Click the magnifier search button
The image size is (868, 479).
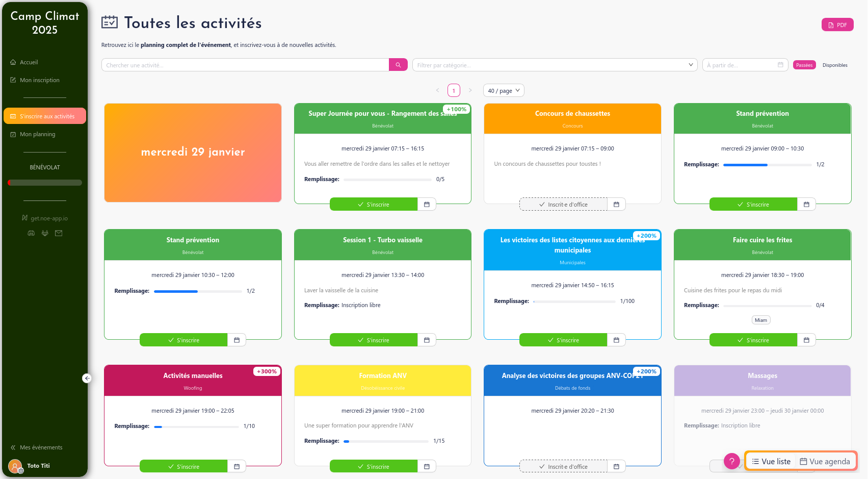point(398,65)
